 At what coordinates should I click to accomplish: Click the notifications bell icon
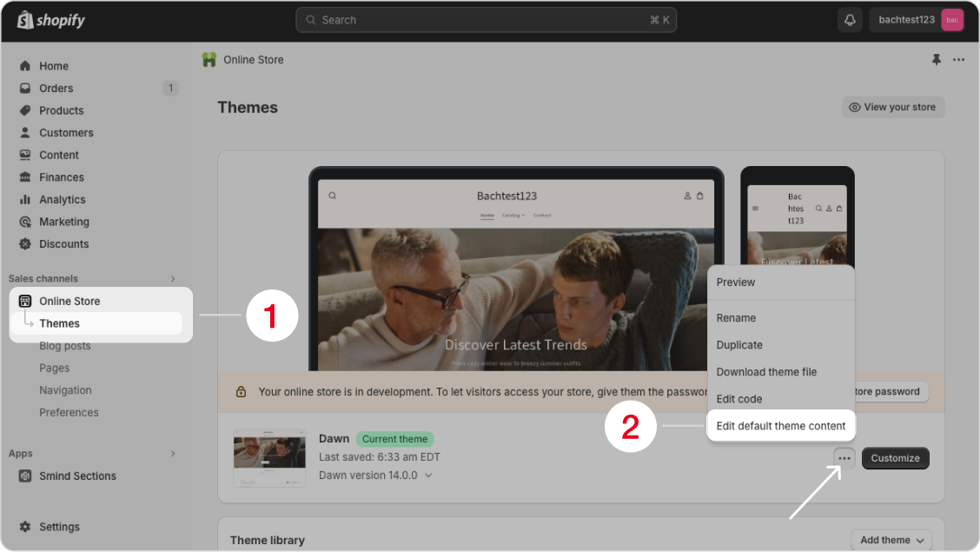(x=851, y=20)
